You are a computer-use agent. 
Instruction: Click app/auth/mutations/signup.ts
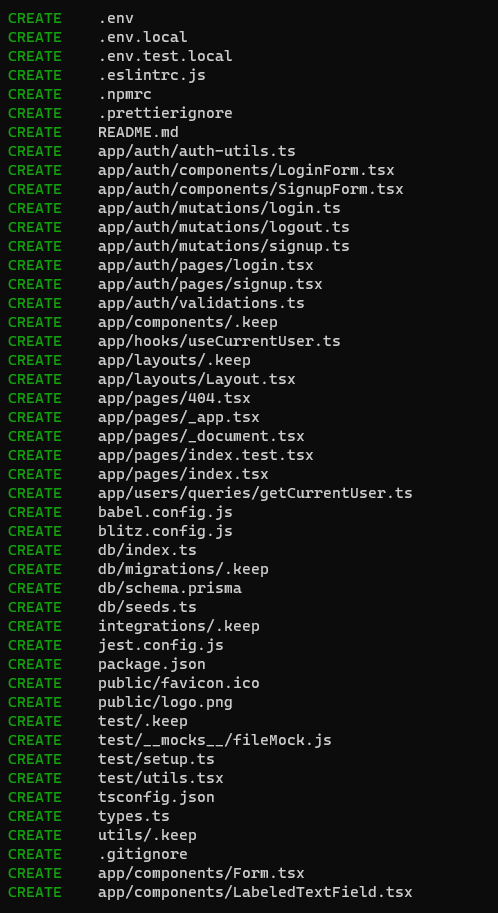[224, 246]
